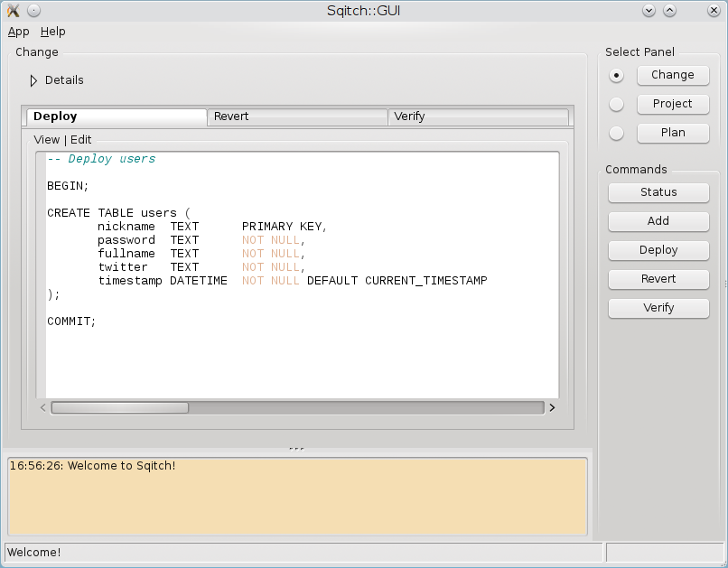The height and width of the screenshot is (568, 728).
Task: Expand the Details disclosure triangle
Action: [x=34, y=80]
